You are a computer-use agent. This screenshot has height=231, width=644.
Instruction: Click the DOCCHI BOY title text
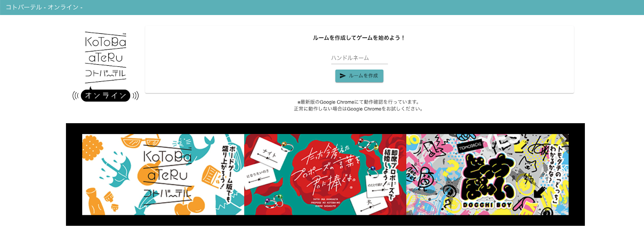point(487,205)
